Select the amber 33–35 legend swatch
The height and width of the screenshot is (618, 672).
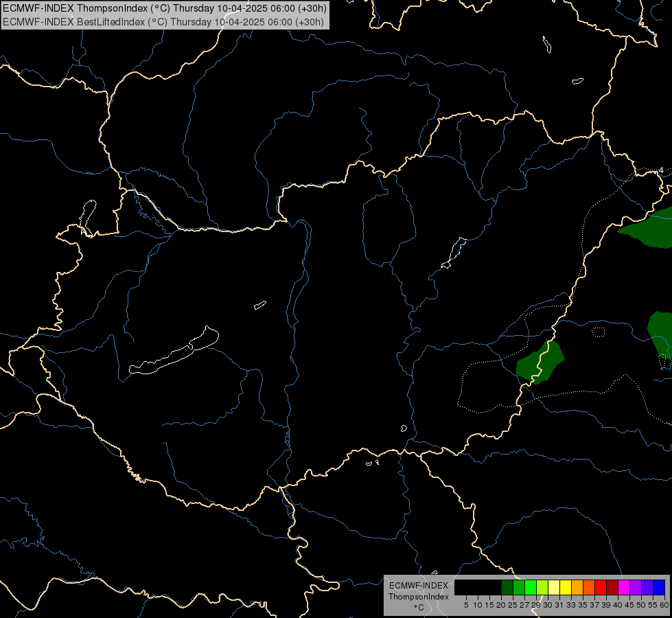point(577,587)
